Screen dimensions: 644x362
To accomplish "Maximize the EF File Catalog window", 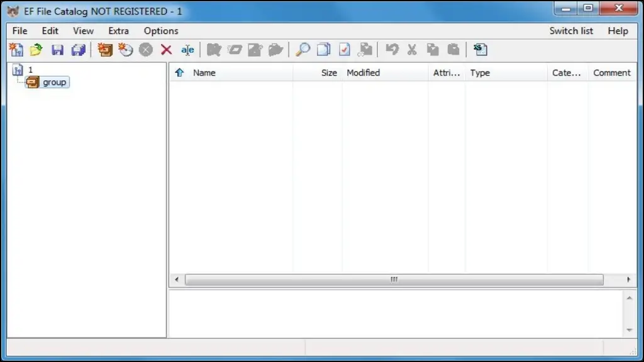I will (x=588, y=8).
